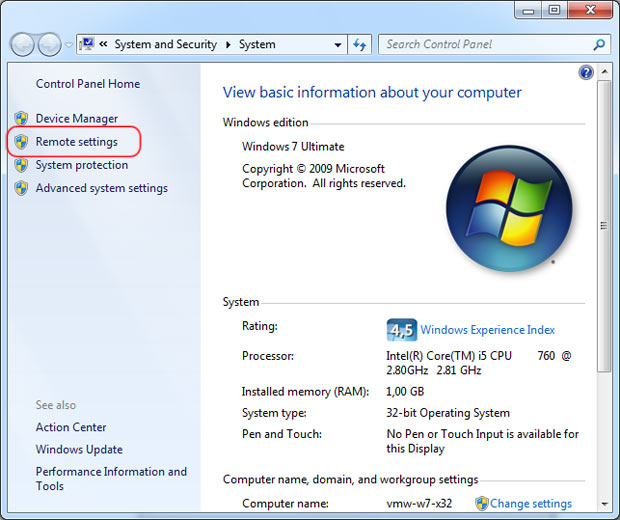Open Windows Experience Index link
620x520 pixels.
pos(488,330)
